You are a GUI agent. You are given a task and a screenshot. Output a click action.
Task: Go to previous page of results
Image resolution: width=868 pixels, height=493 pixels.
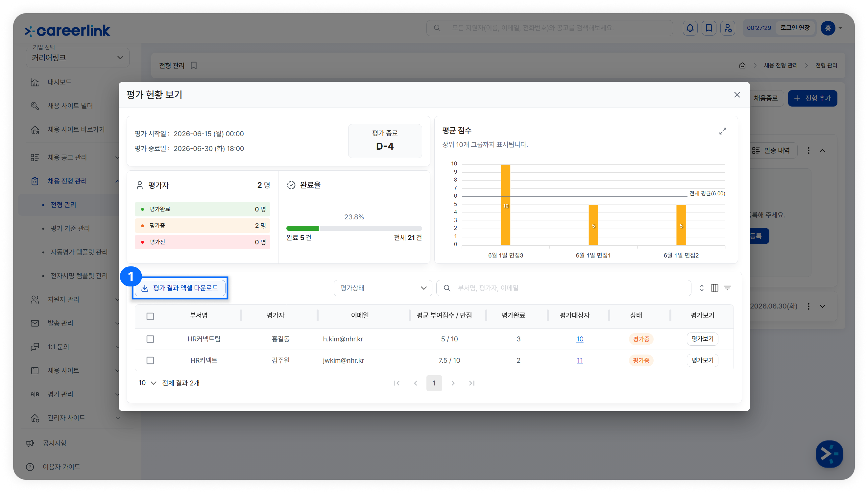(416, 383)
